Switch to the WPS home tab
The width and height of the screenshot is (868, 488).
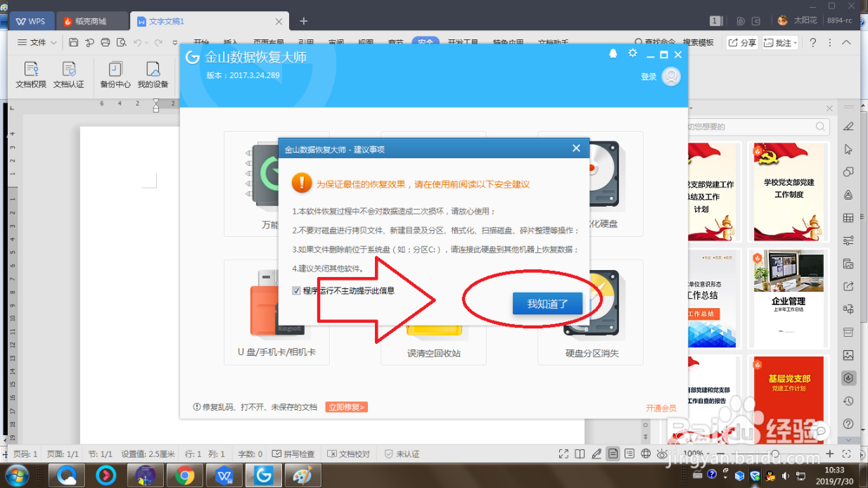tap(31, 21)
